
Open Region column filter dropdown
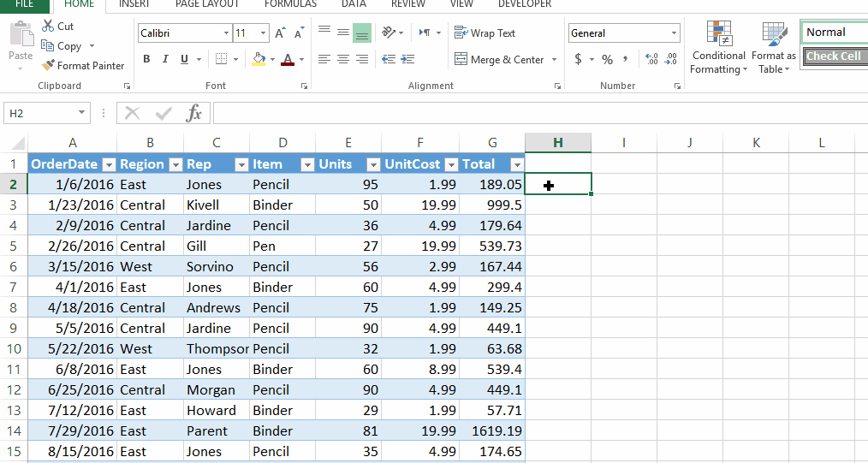175,164
